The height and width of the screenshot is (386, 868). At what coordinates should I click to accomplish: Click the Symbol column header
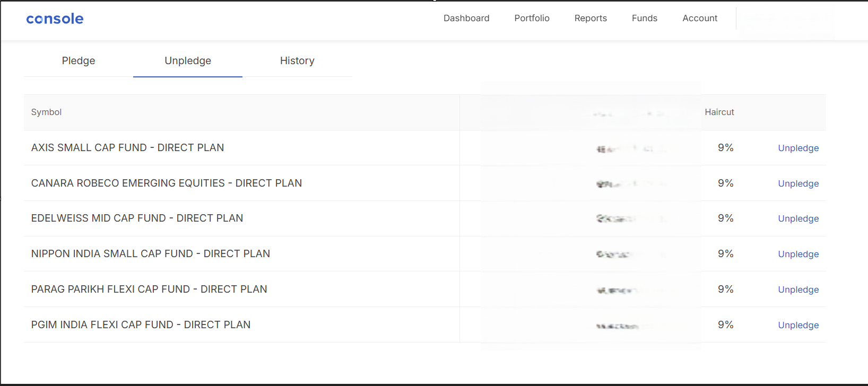point(46,112)
